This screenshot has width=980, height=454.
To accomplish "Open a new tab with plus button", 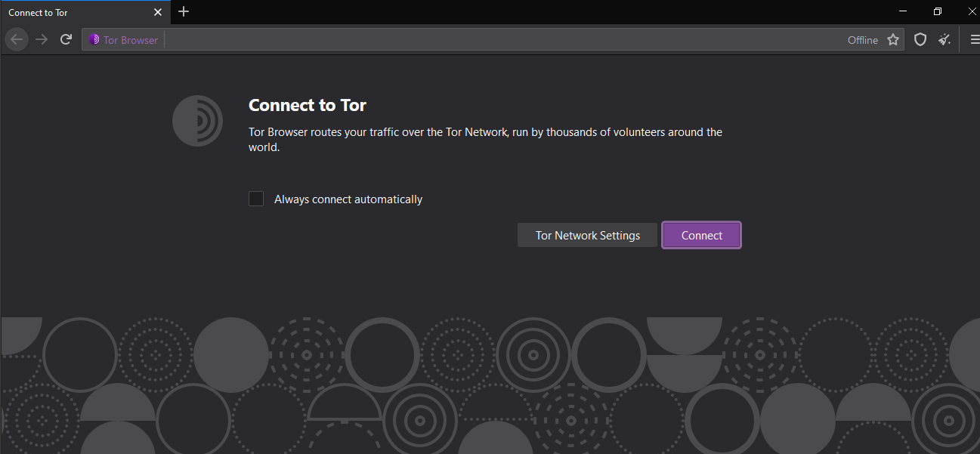I will (x=184, y=12).
